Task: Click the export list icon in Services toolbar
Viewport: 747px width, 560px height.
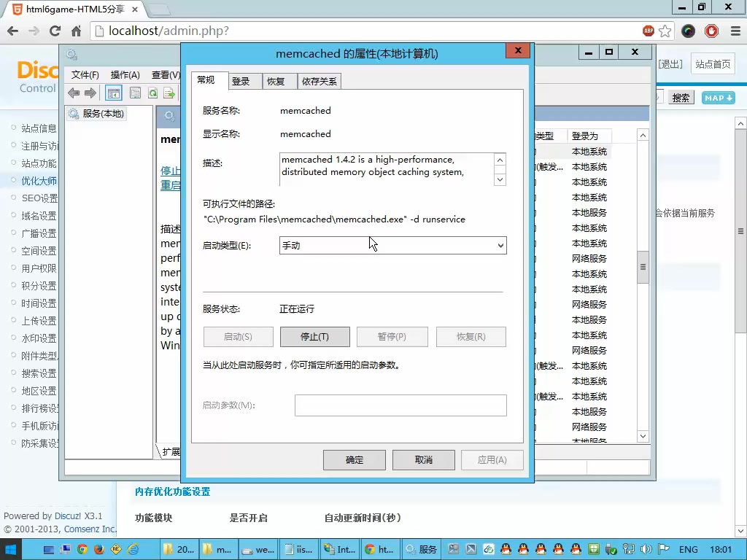Action: (169, 93)
